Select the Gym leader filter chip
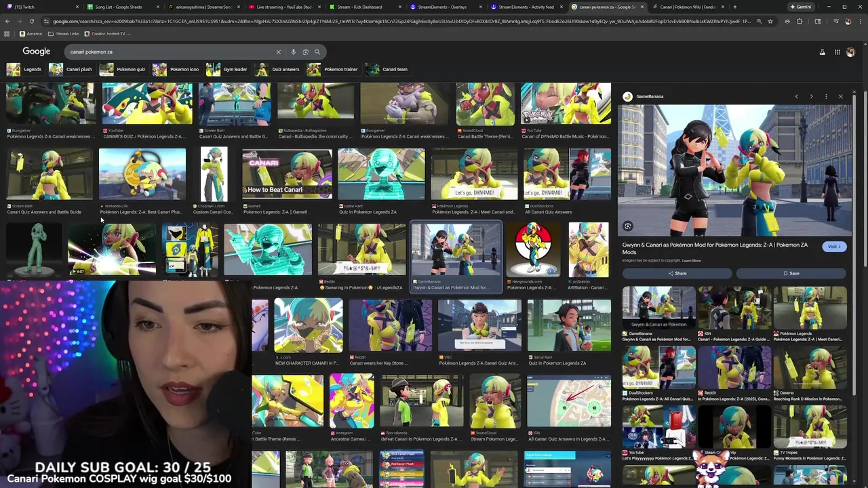The width and height of the screenshot is (868, 488). coord(227,69)
